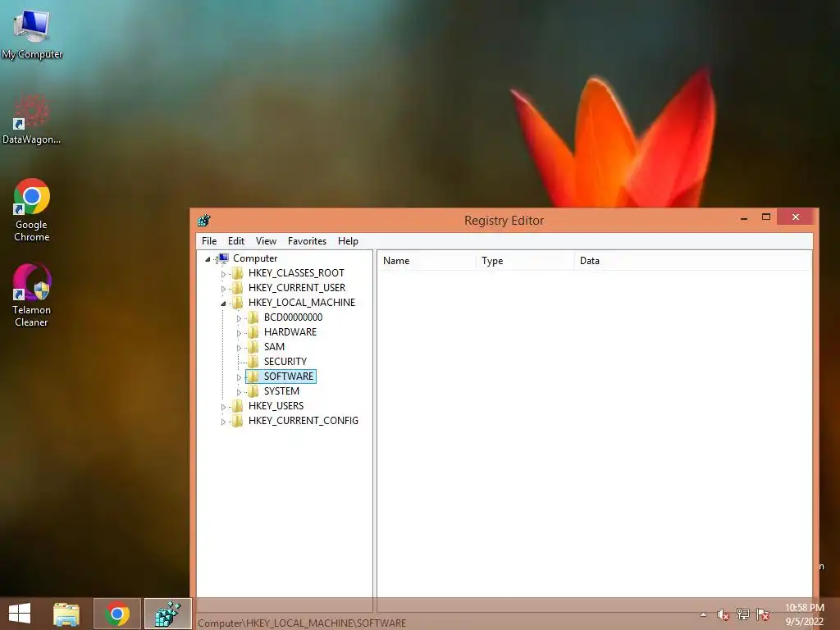Click the network tray icon
The width and height of the screenshot is (840, 630).
[x=743, y=614]
